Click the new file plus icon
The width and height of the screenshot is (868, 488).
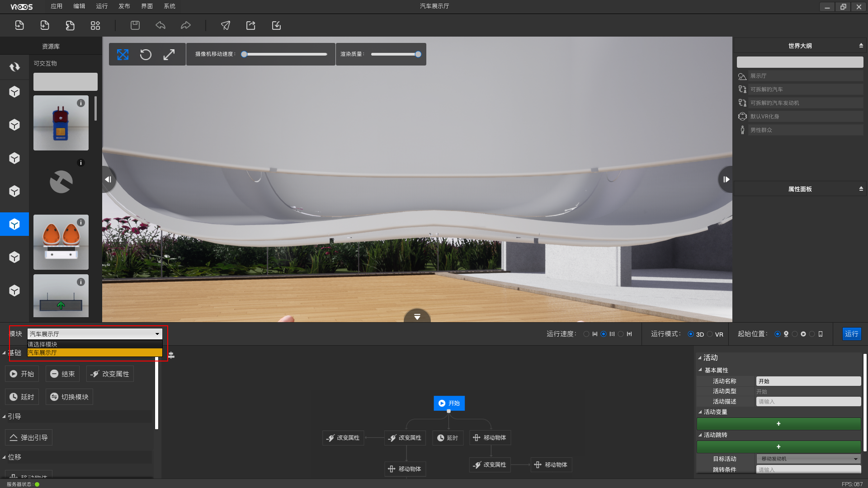coord(45,25)
